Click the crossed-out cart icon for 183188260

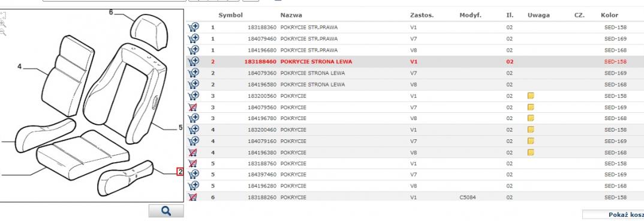pos(192,197)
